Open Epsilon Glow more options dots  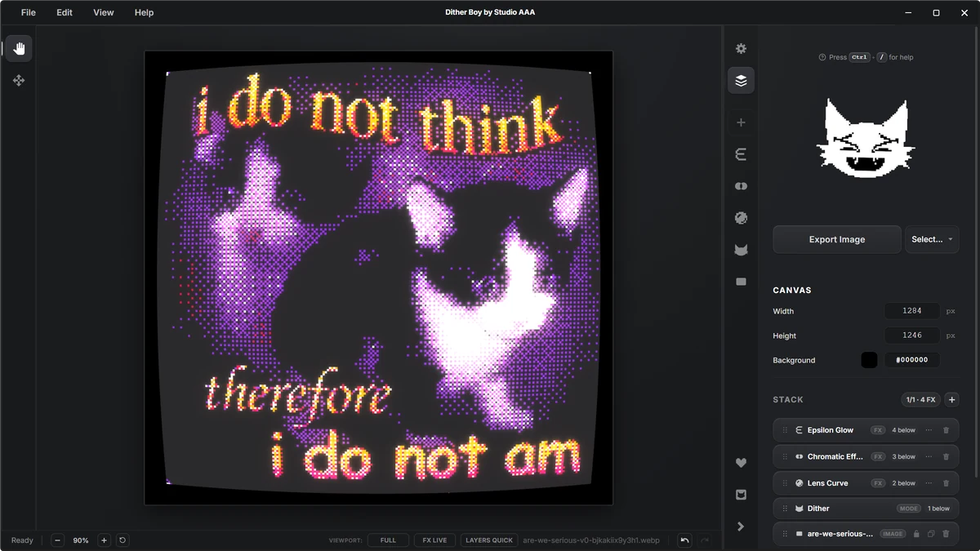929,430
